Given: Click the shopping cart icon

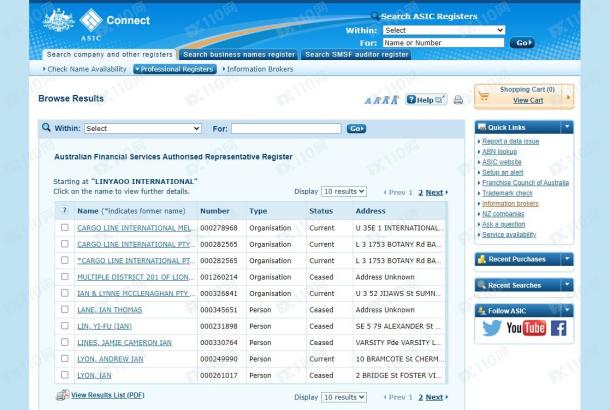Looking at the screenshot, I should click(487, 95).
